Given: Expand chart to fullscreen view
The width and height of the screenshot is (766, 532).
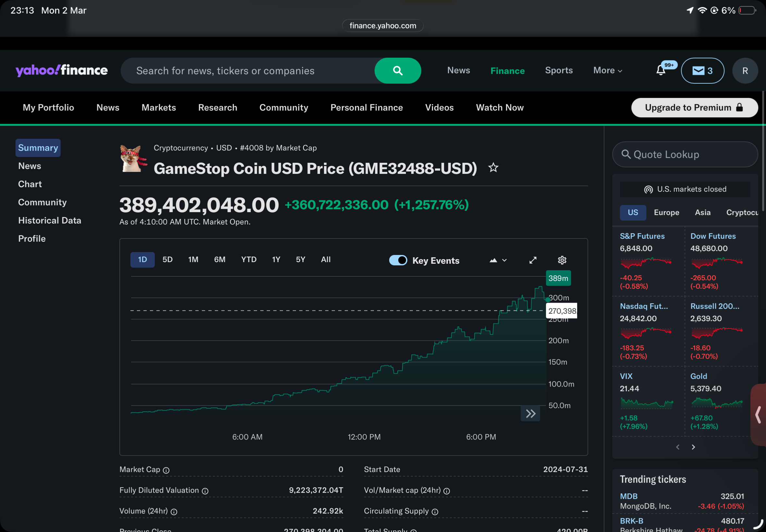Looking at the screenshot, I should 533,260.
